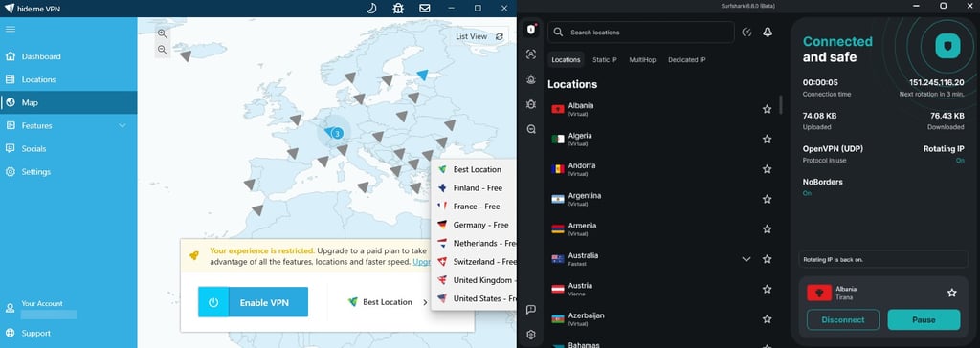Toggle dark mode moon icon in hide.me
The image size is (980, 348).
pos(371,8)
